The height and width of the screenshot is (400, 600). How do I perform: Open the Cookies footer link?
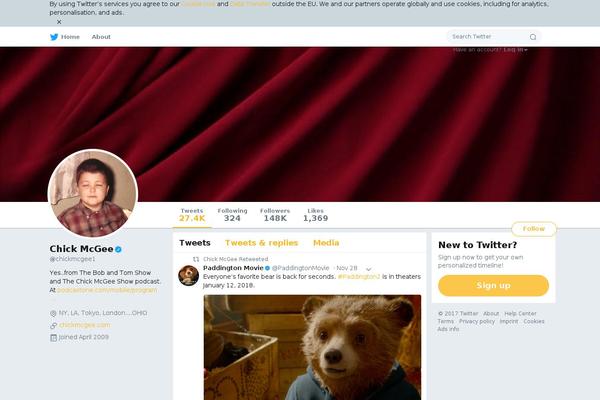(x=534, y=322)
